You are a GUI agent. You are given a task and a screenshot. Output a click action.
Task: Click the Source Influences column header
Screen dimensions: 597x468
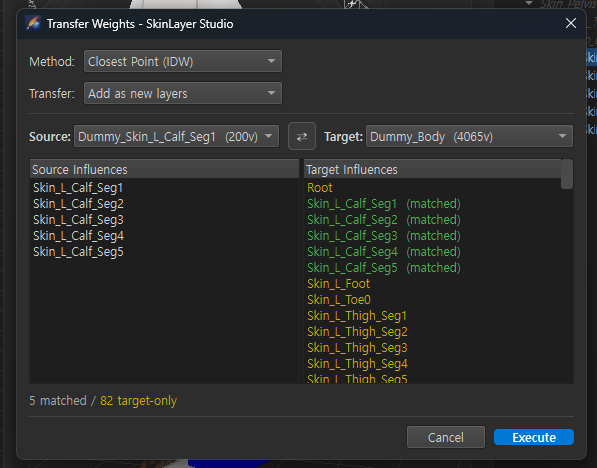(164, 169)
